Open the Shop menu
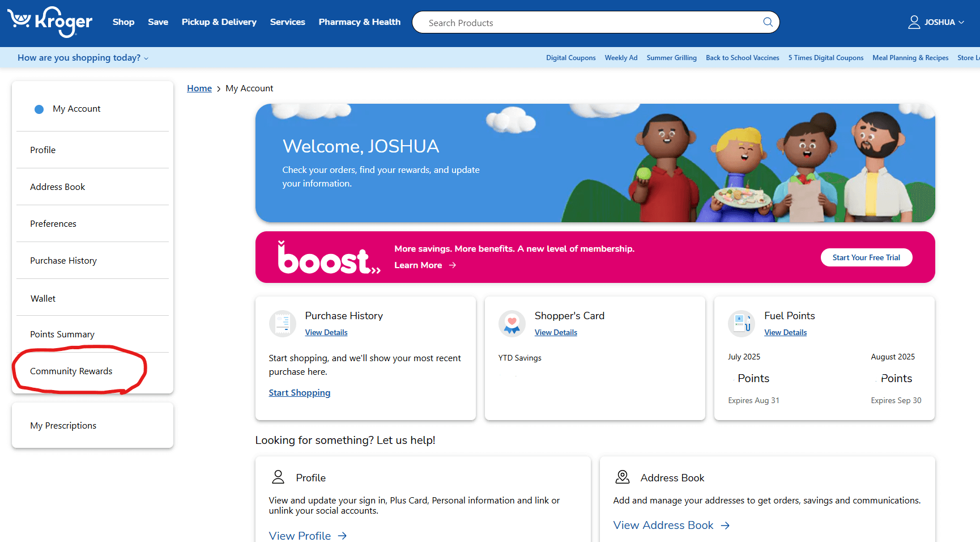Image resolution: width=980 pixels, height=542 pixels. [x=123, y=22]
